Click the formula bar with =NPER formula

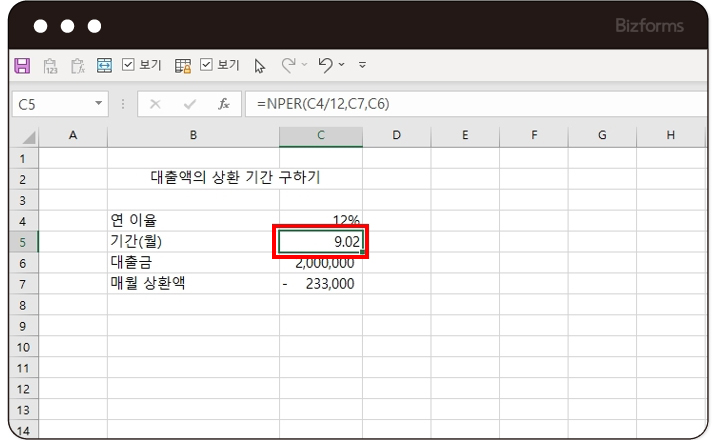point(477,104)
